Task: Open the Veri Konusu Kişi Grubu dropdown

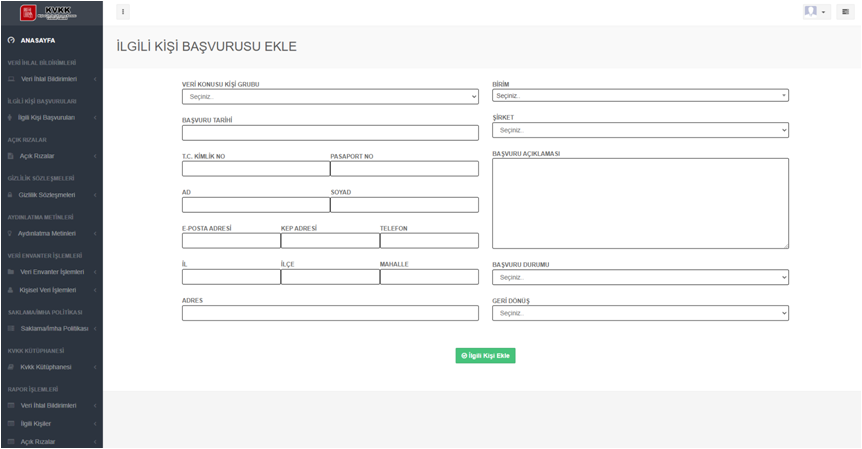Action: 330,97
